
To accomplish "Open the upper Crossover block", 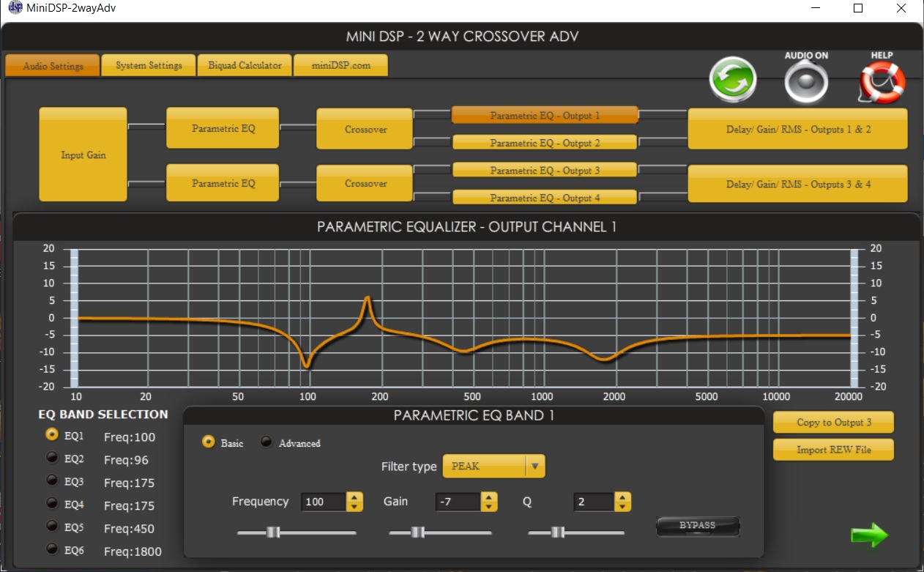I will [x=365, y=129].
